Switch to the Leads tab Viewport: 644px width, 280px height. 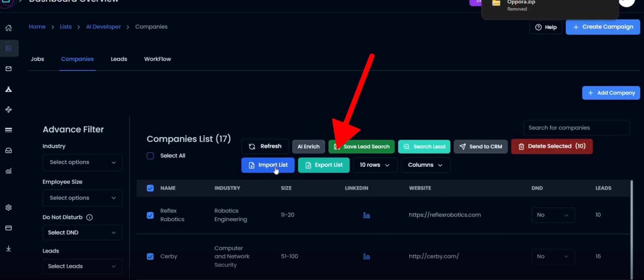[x=119, y=59]
